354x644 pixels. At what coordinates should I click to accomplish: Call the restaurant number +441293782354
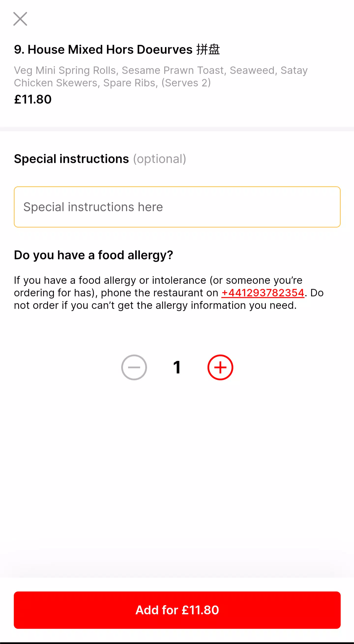263,293
